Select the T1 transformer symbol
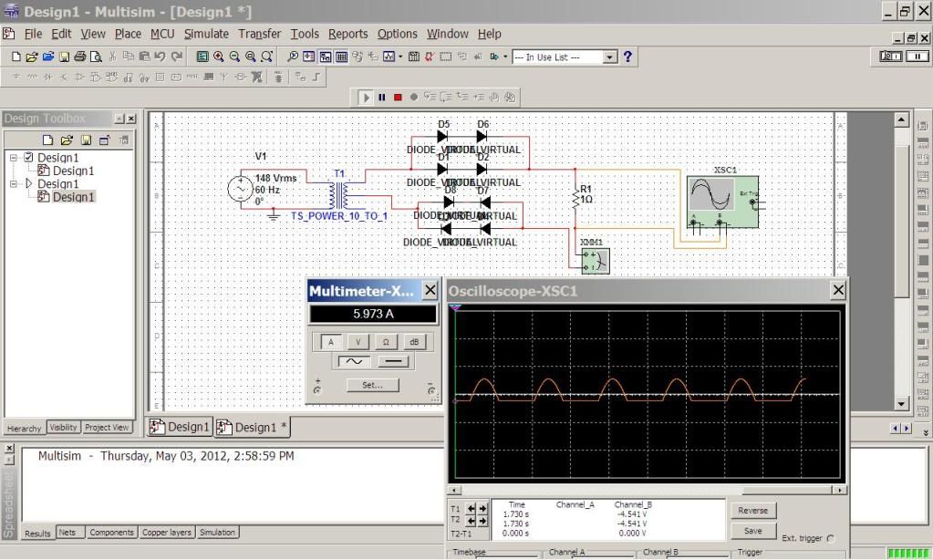933x560 pixels. tap(338, 194)
